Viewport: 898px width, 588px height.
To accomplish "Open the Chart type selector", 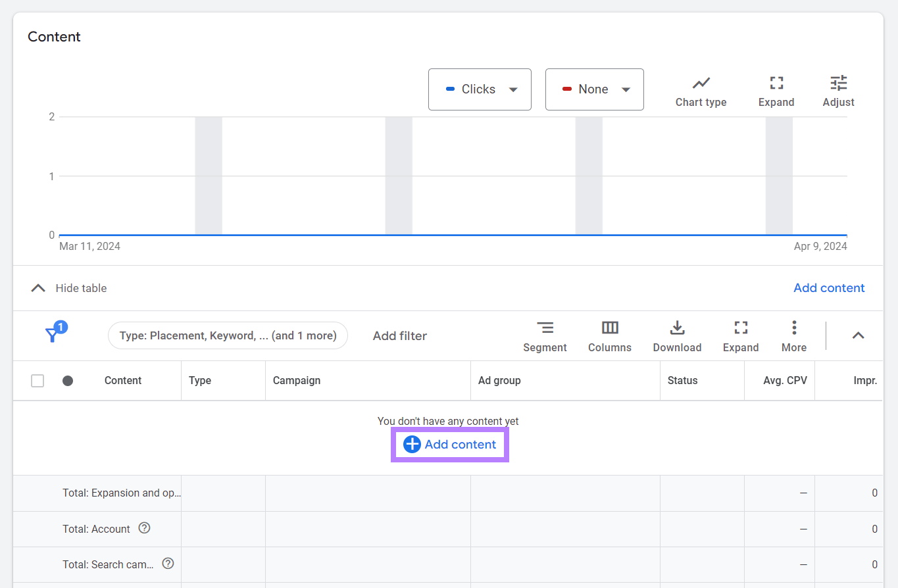I will coord(701,90).
